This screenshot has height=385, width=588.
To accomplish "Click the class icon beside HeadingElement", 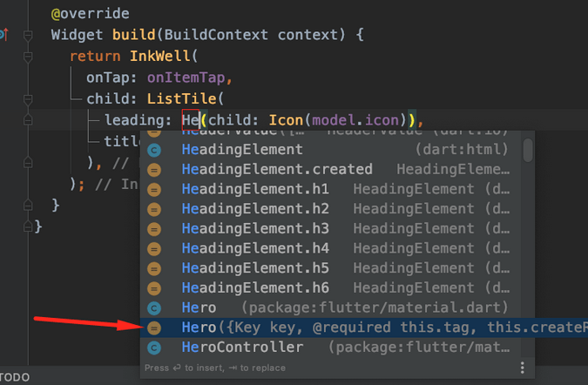I will [154, 150].
